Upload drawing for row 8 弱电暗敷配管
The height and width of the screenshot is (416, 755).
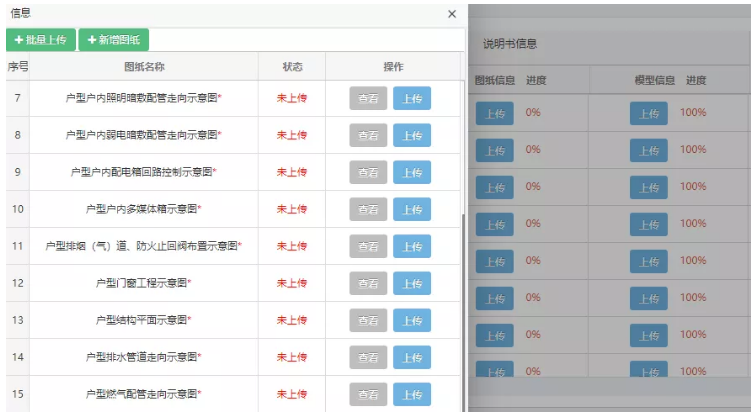click(x=412, y=135)
